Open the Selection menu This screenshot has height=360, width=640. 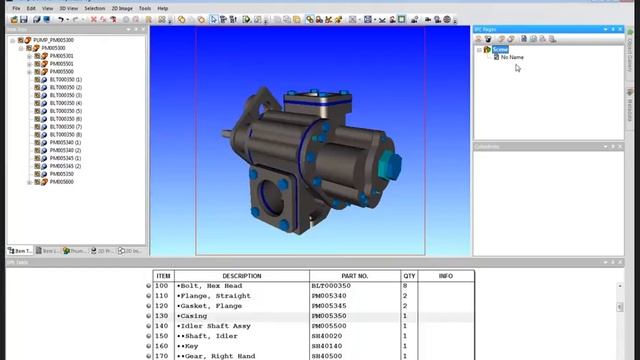point(95,8)
